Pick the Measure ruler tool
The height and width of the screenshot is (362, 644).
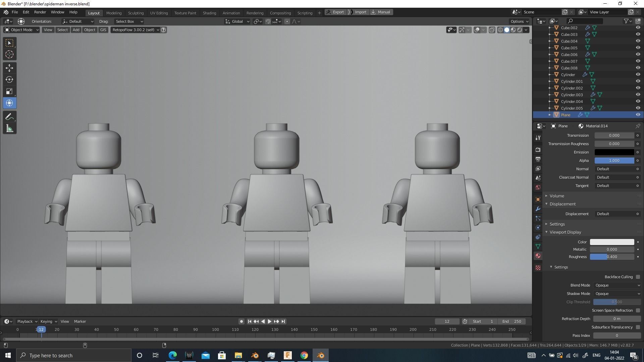click(x=9, y=129)
